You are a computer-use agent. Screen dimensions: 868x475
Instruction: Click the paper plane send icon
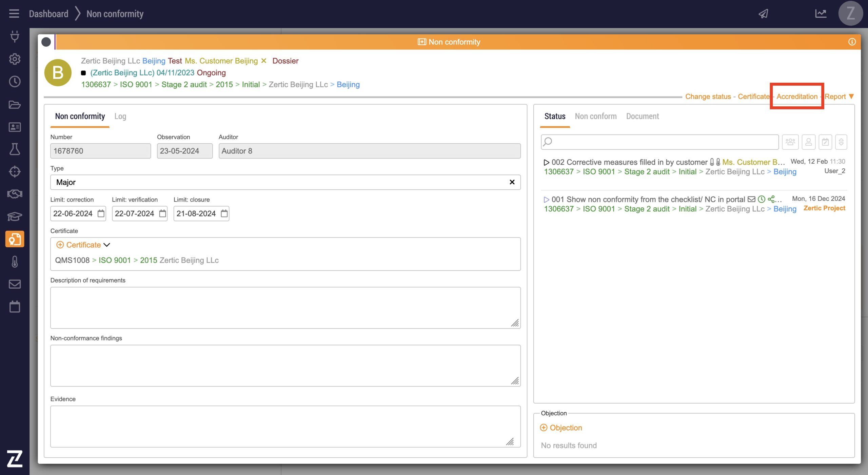pyautogui.click(x=763, y=14)
